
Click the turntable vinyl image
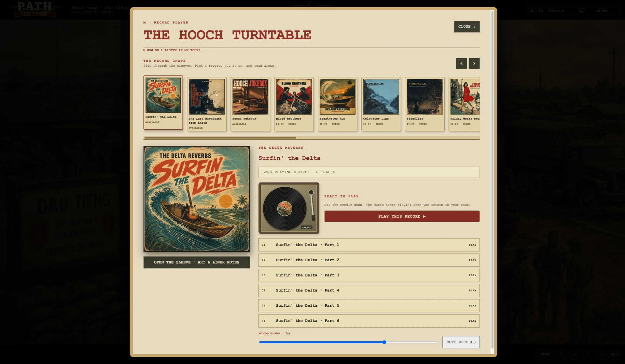click(x=289, y=208)
